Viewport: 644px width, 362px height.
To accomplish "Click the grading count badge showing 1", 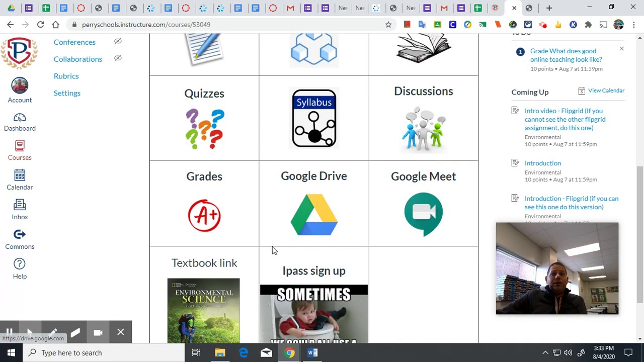I will [520, 52].
